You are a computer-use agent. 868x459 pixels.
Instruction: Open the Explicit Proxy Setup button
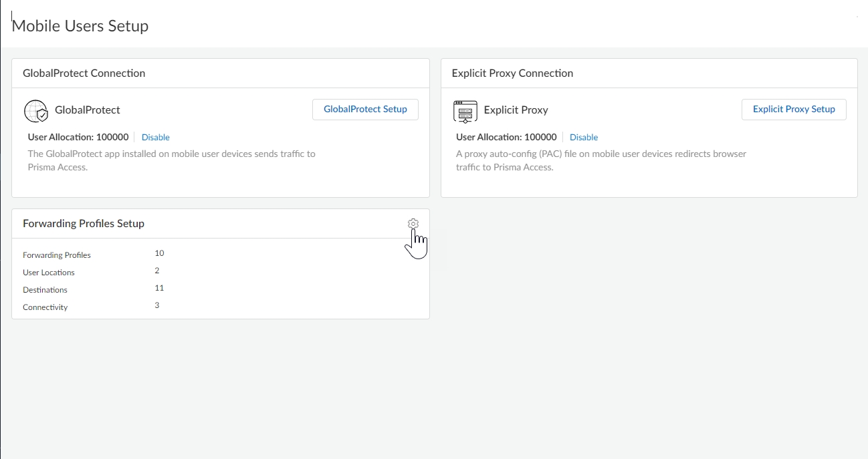794,110
